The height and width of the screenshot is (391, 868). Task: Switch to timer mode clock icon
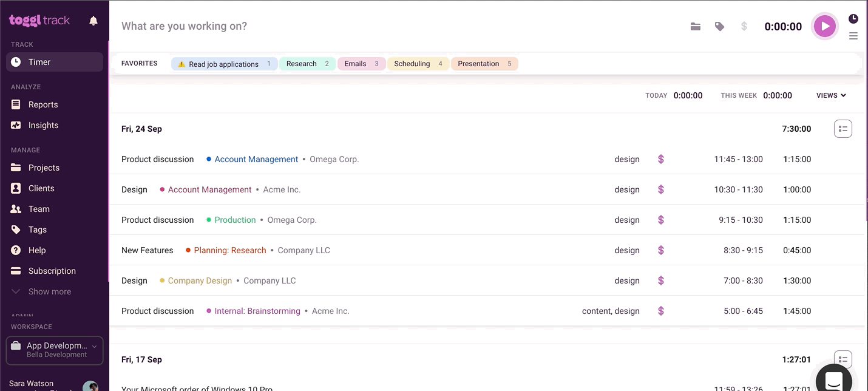(853, 19)
